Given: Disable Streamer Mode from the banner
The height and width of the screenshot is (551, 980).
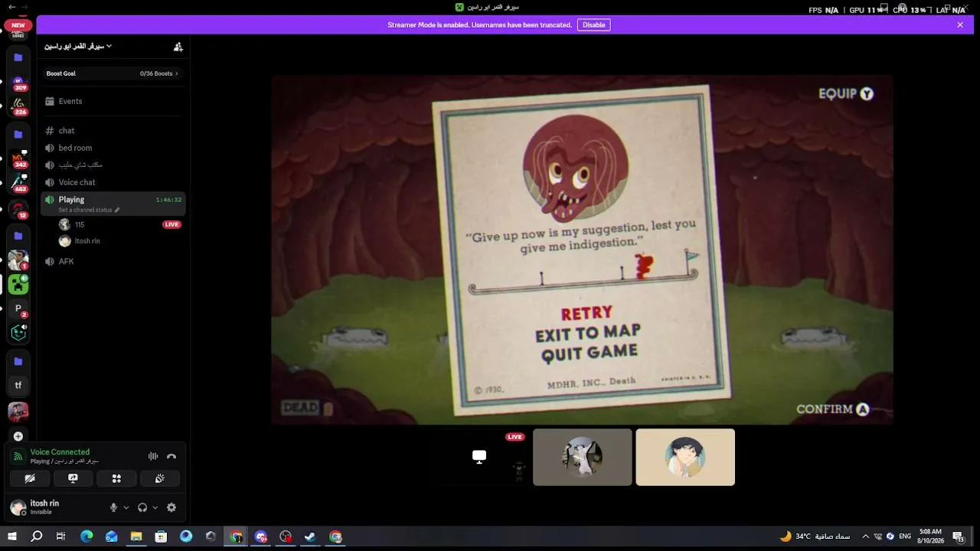Looking at the screenshot, I should [593, 25].
